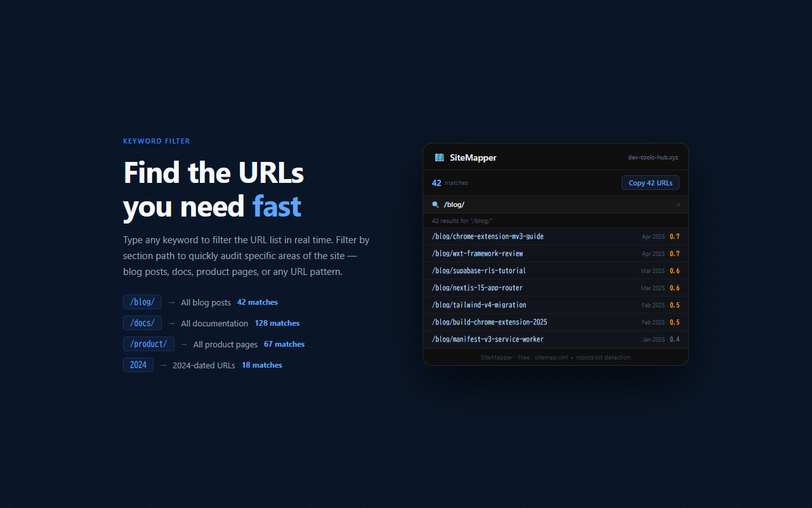This screenshot has width=812, height=508.
Task: Click the '67 matches' link
Action: pyautogui.click(x=284, y=344)
